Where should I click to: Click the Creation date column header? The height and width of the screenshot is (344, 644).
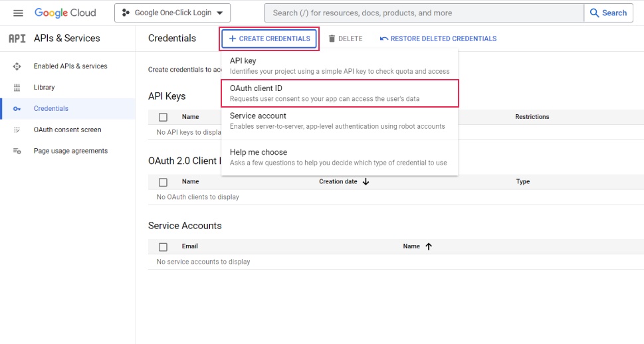pos(338,181)
